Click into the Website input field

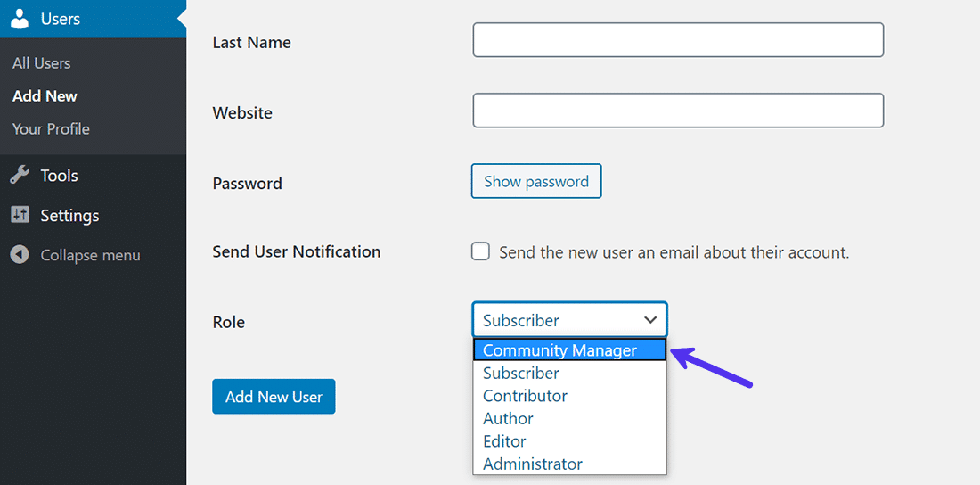(x=678, y=111)
